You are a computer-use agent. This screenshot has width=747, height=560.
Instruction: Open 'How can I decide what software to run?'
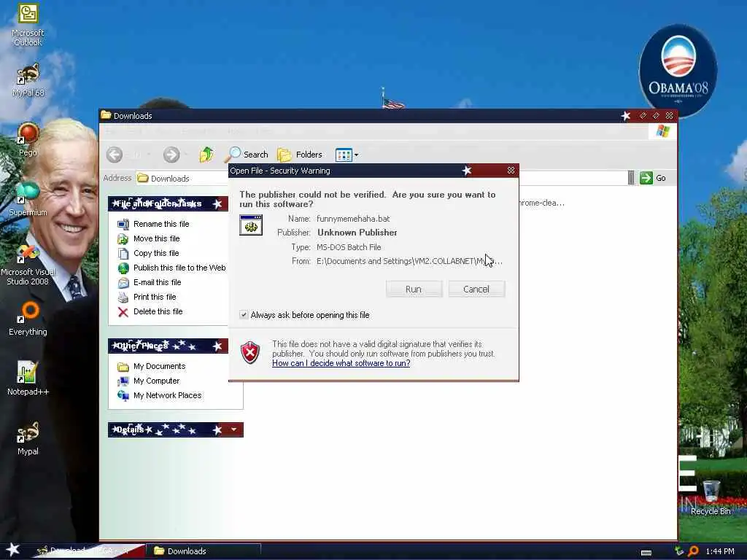341,363
